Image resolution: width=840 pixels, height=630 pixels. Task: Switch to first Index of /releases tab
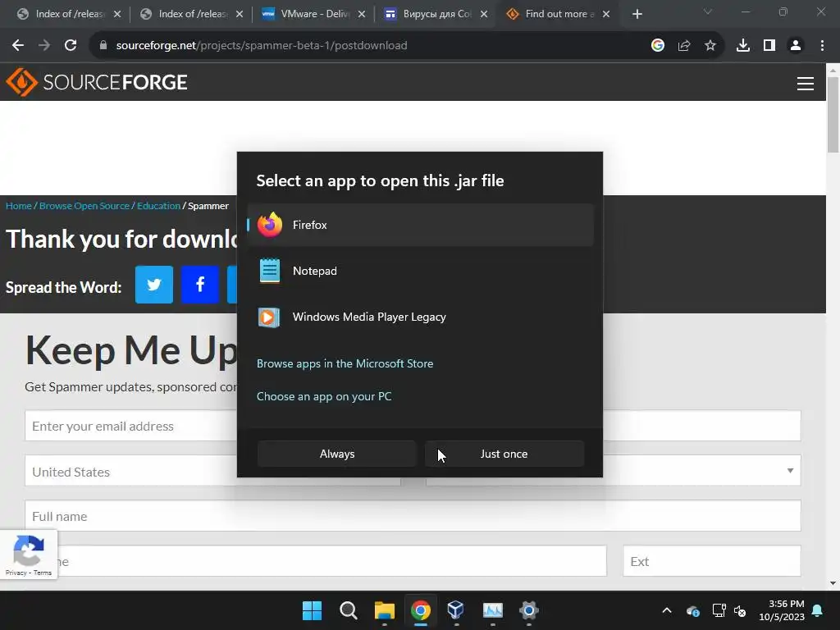[x=69, y=14]
